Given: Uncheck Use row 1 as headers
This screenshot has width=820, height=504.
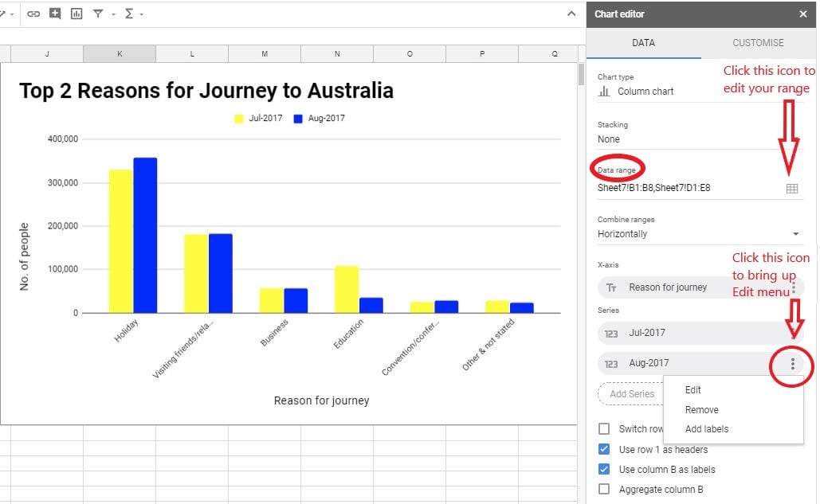Looking at the screenshot, I should [x=604, y=449].
